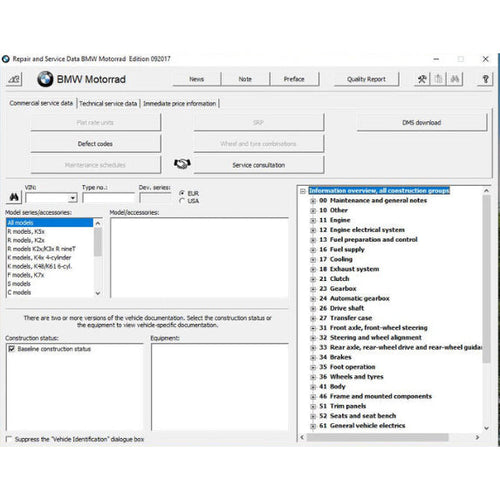500x500 pixels.
Task: Expand the 34 Brakes node
Action: (313, 358)
